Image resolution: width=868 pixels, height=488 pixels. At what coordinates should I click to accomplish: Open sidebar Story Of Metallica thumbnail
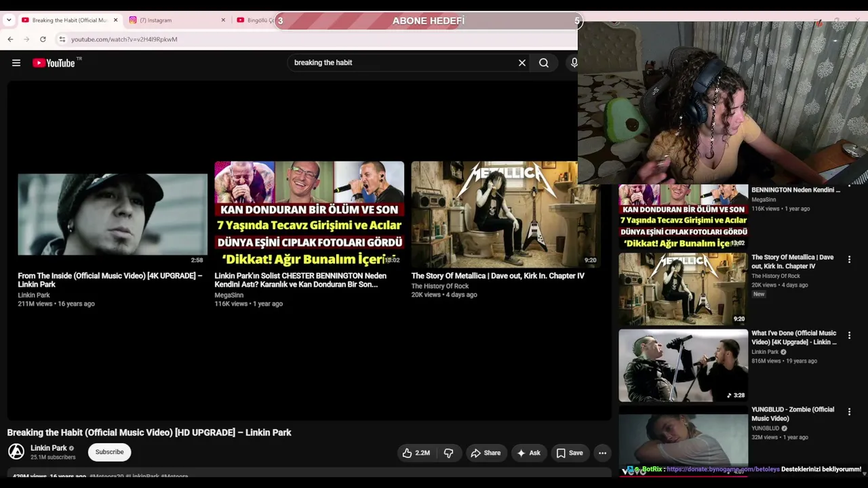(683, 289)
